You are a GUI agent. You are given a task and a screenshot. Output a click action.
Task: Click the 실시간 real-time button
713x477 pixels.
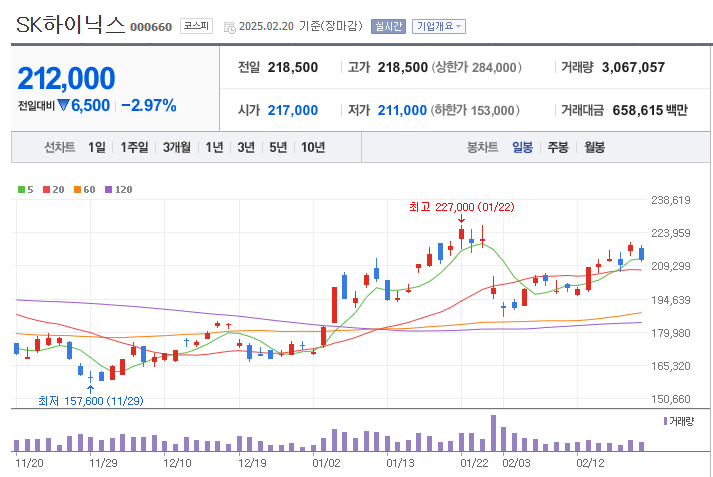pos(388,26)
